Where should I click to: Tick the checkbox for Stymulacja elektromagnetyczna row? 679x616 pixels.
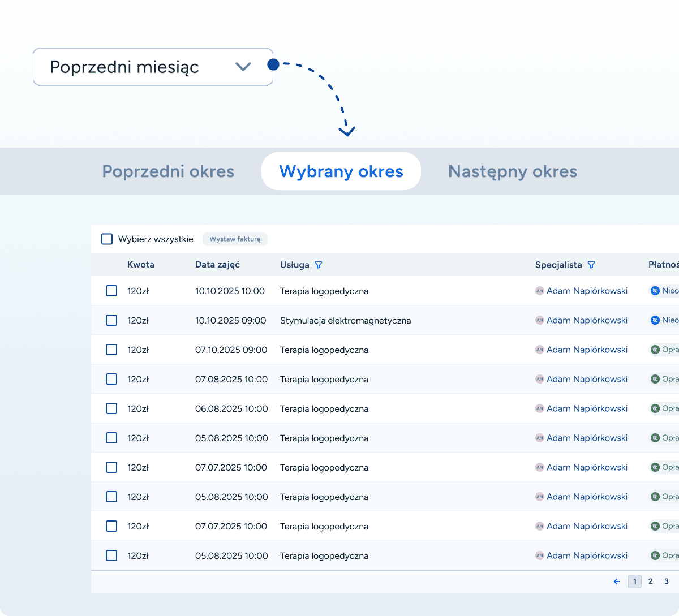pos(111,320)
